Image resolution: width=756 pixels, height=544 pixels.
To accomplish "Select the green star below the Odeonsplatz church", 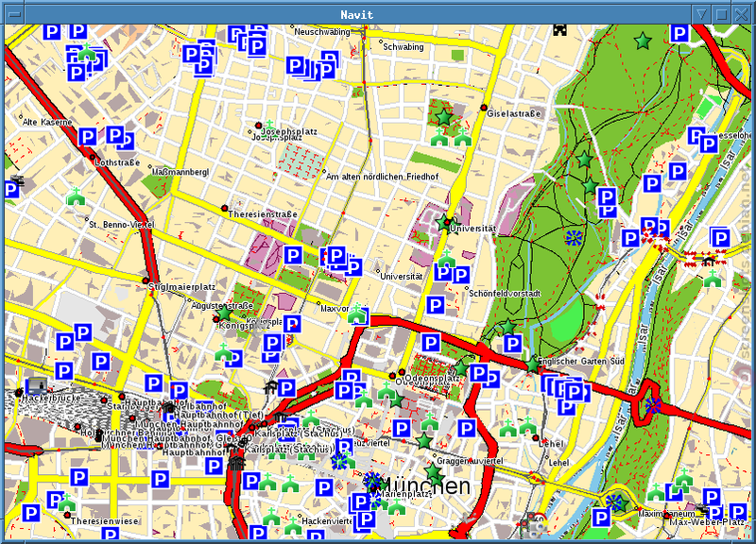I will click(396, 399).
